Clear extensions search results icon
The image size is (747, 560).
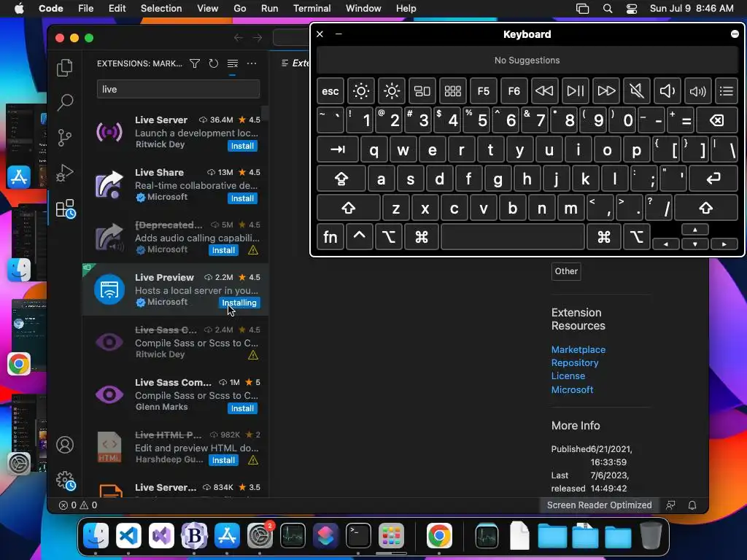(233, 63)
